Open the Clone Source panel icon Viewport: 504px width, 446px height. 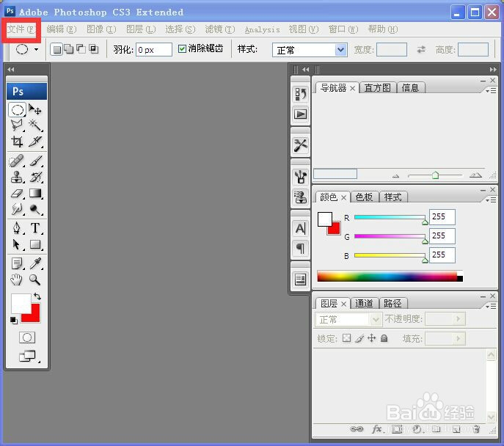pyautogui.click(x=300, y=197)
